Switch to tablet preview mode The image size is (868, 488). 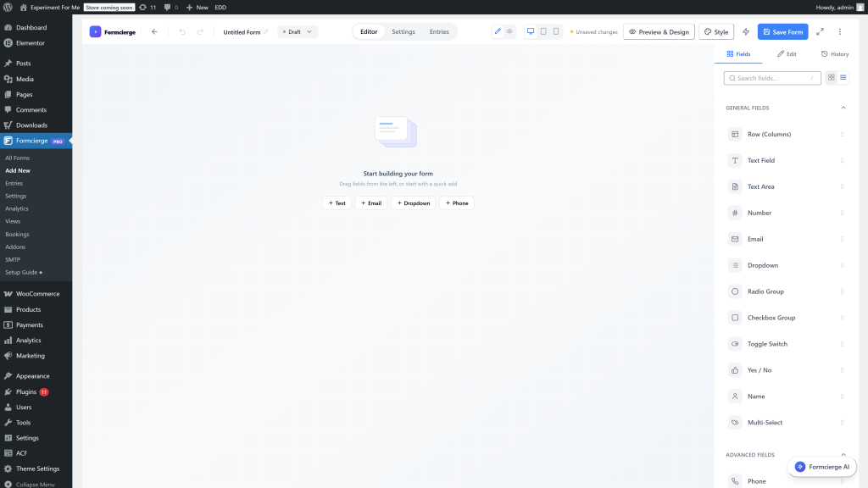coord(542,30)
